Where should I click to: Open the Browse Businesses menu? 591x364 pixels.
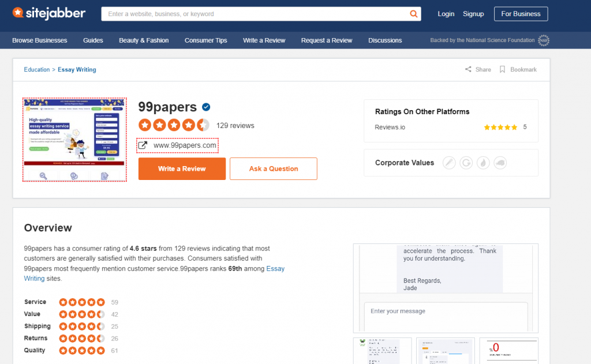40,40
